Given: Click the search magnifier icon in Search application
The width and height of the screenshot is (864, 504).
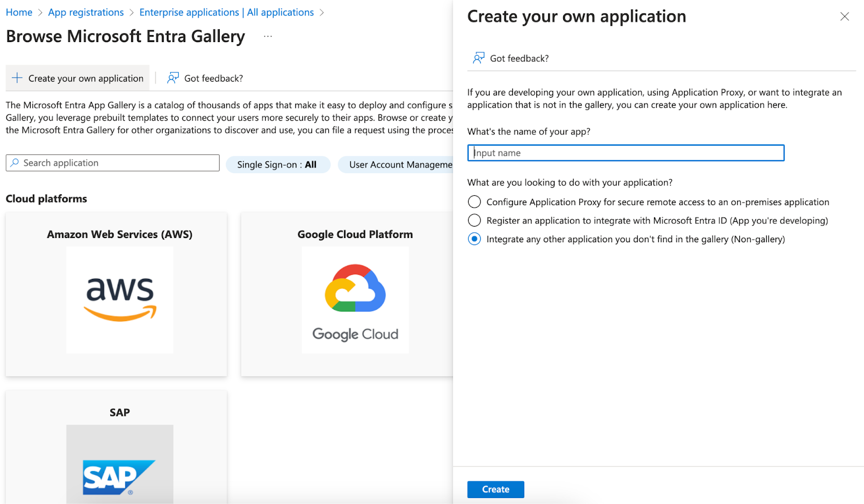Looking at the screenshot, I should [15, 162].
